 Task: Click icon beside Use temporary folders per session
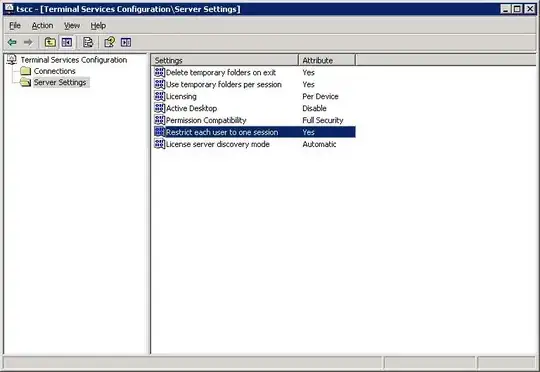(x=159, y=84)
